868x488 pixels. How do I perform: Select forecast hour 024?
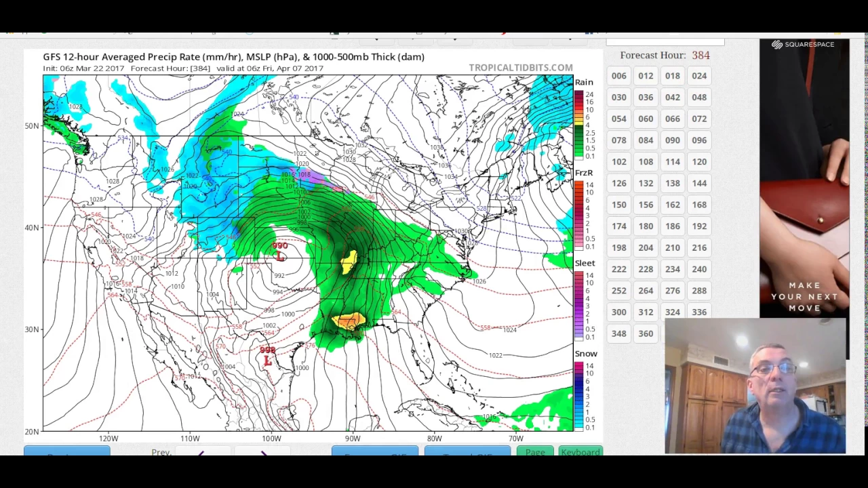[699, 76]
